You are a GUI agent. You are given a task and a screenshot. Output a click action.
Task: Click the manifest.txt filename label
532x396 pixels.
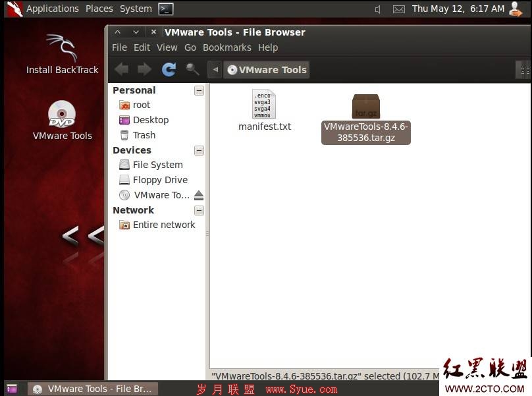pos(265,127)
